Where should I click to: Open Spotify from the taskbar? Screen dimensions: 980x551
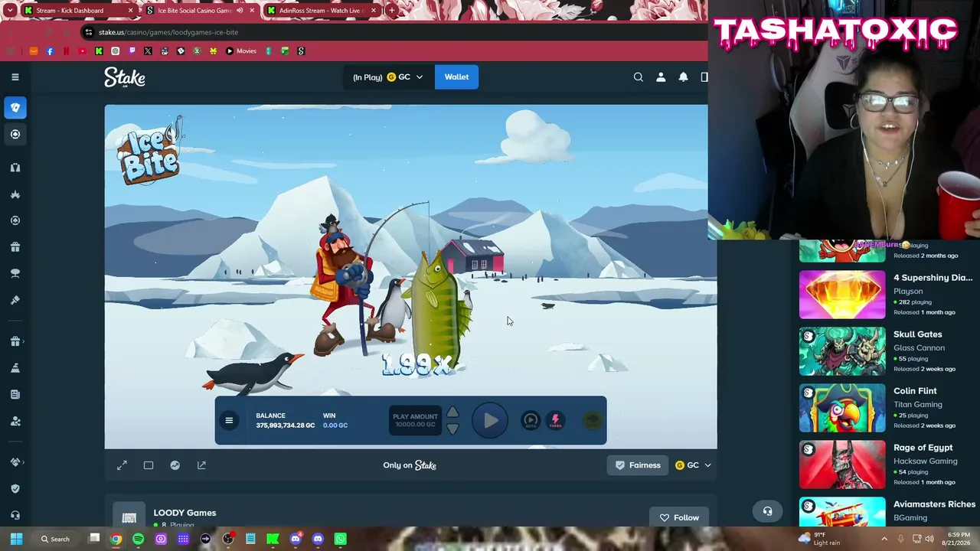pos(139,539)
